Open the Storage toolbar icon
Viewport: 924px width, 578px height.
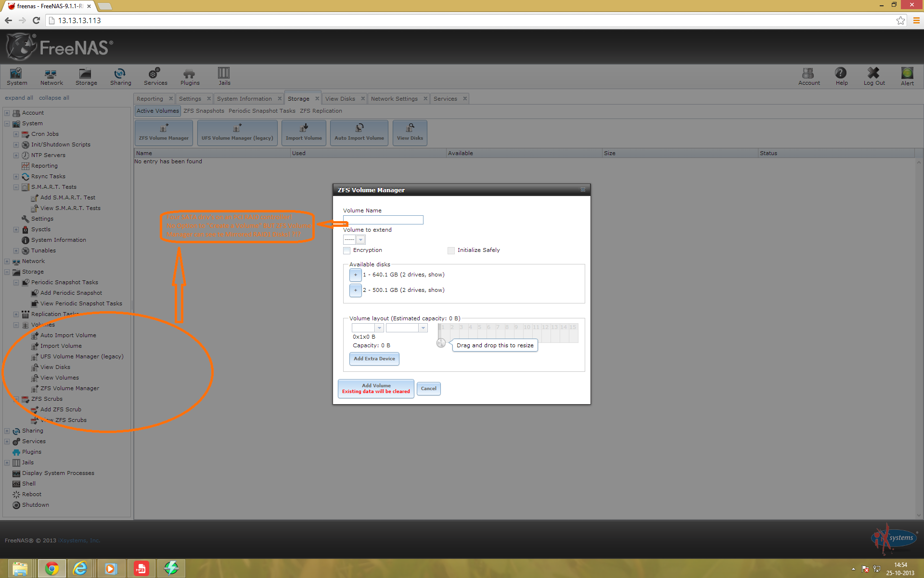86,77
